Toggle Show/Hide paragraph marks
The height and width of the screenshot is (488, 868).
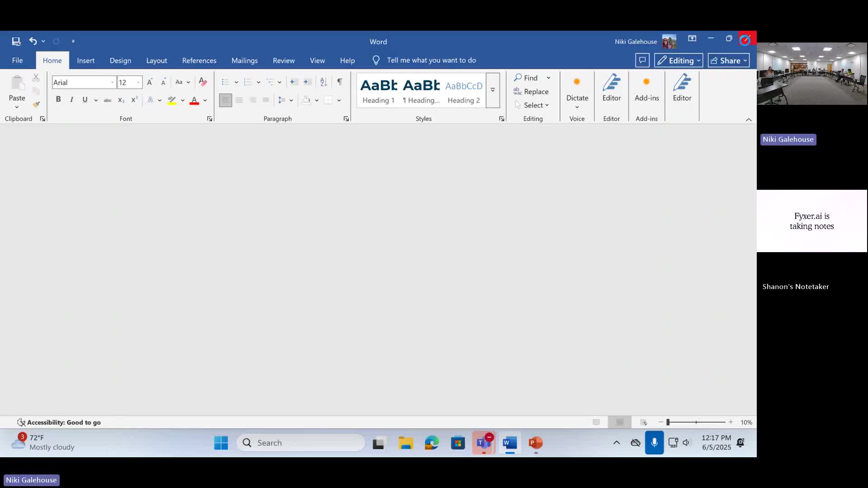pyautogui.click(x=340, y=82)
